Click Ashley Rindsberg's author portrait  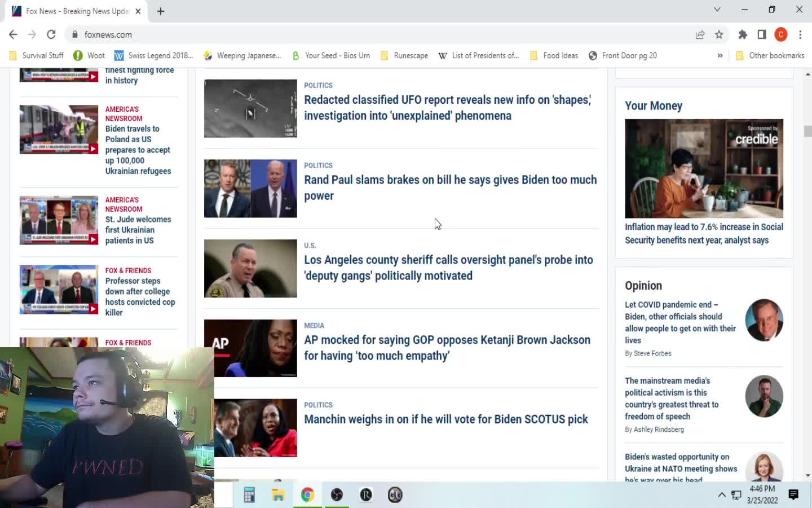(764, 396)
